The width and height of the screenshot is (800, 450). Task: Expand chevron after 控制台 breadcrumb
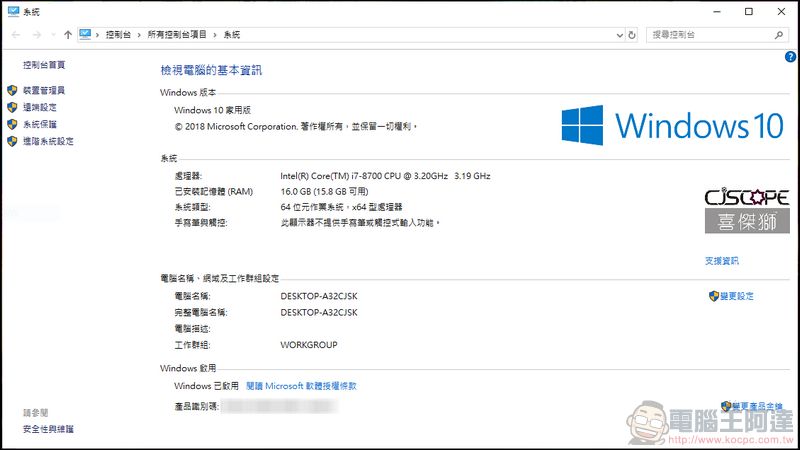(x=139, y=35)
